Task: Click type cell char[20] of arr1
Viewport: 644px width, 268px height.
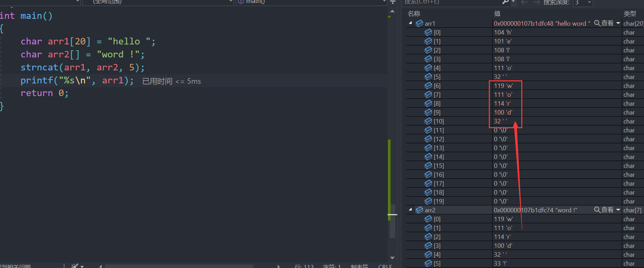Action: (x=633, y=23)
